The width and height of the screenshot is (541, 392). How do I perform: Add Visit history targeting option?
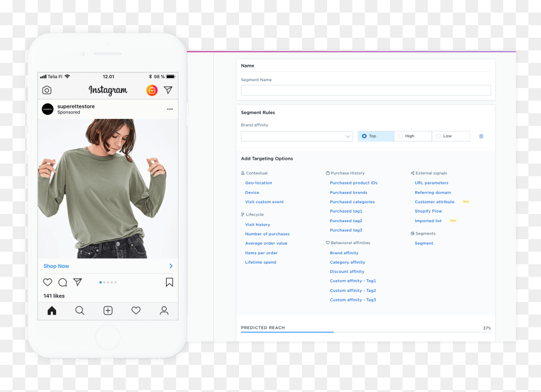point(257,225)
